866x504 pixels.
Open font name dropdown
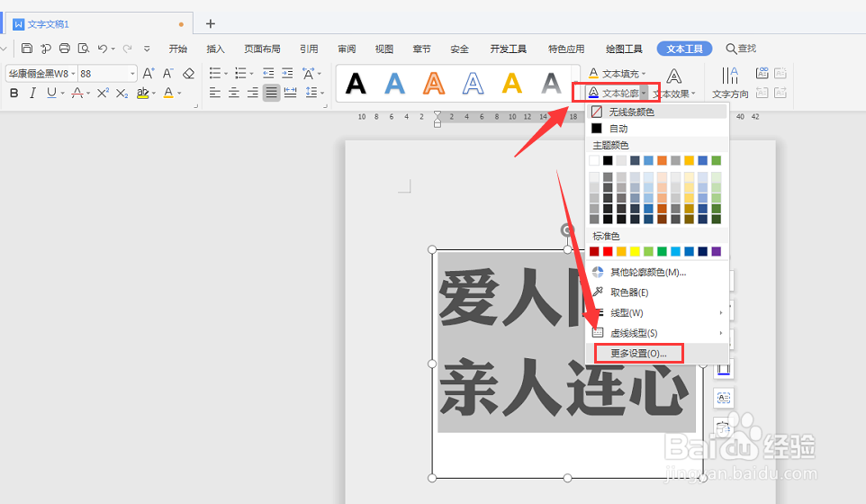[73, 74]
